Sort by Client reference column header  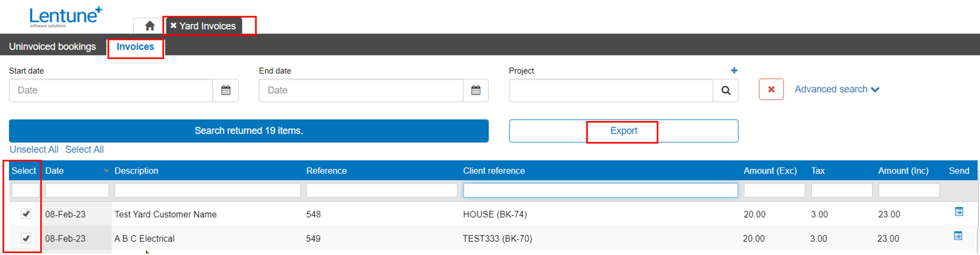pos(494,171)
